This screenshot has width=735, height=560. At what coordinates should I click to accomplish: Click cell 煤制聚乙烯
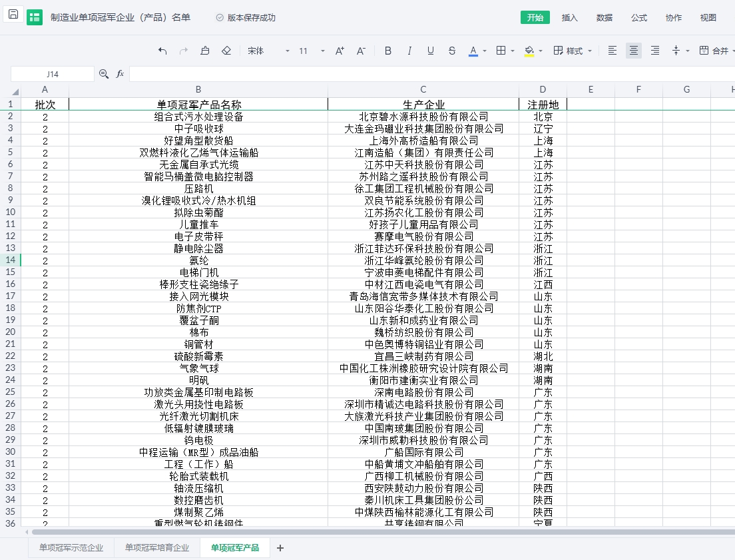tap(199, 512)
